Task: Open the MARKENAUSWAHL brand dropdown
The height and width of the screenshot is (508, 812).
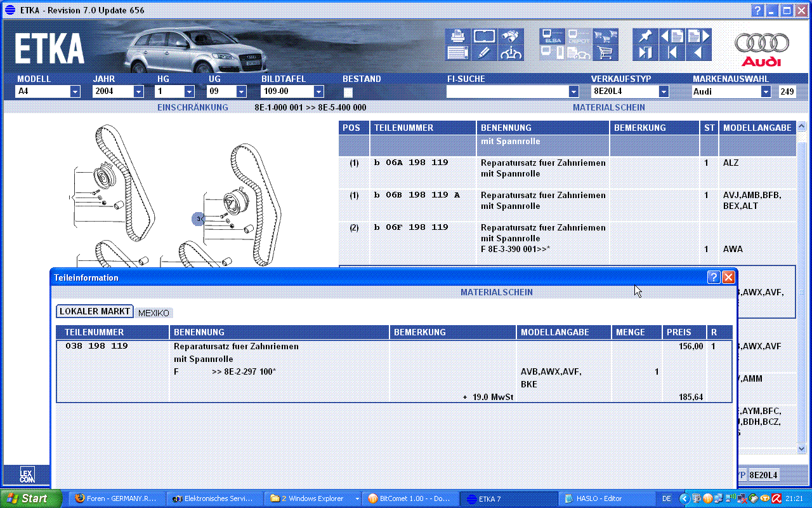Action: (766, 91)
